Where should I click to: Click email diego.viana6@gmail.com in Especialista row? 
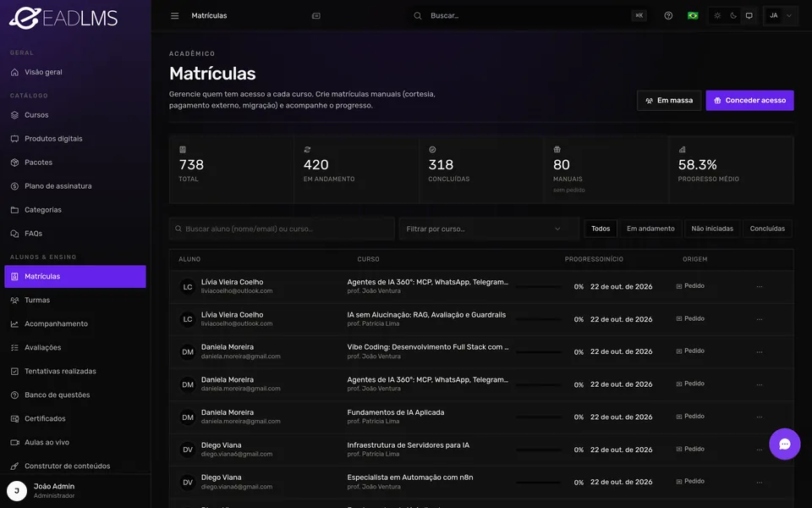(237, 487)
